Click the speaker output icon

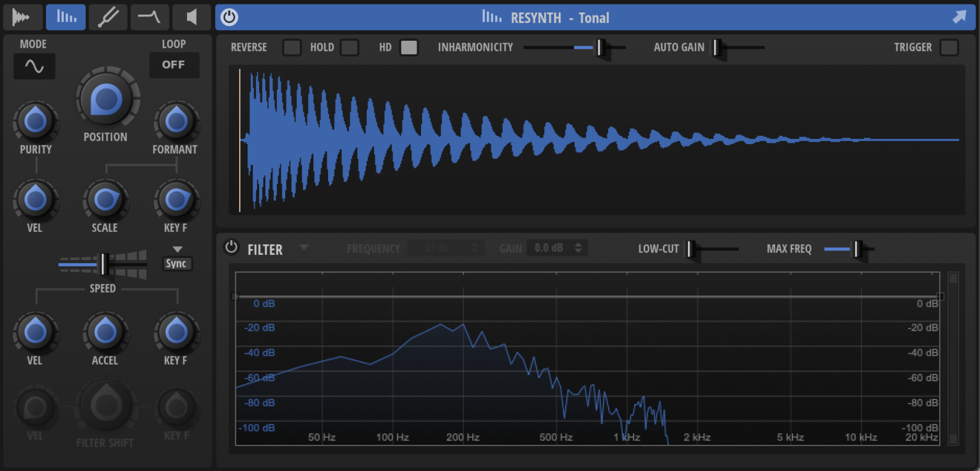pyautogui.click(x=191, y=17)
